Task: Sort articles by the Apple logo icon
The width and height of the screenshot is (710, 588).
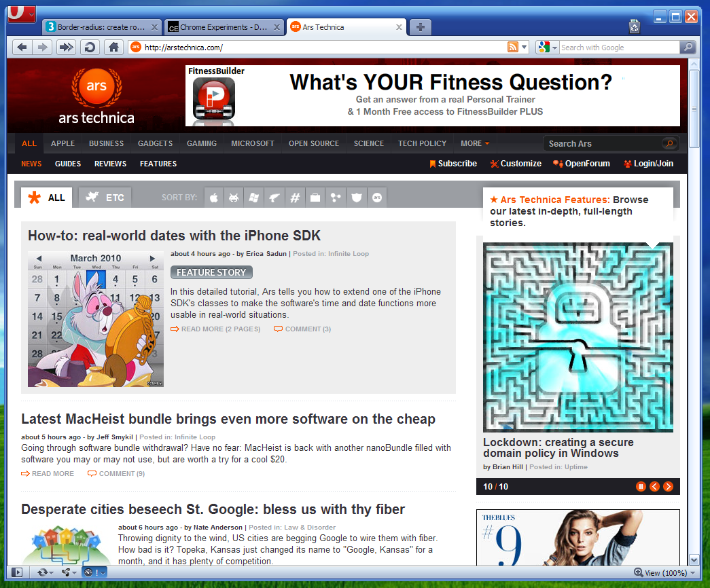Action: tap(214, 198)
